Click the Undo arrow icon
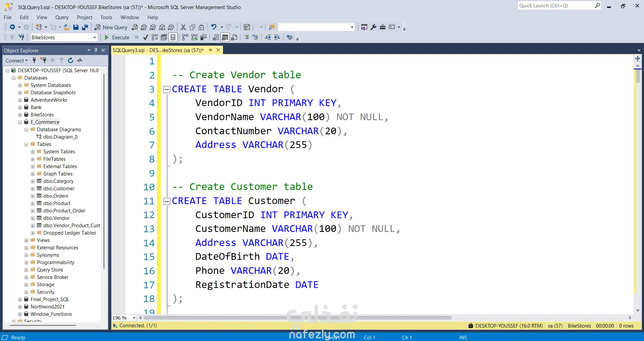Image resolution: width=644 pixels, height=341 pixels. tap(214, 27)
